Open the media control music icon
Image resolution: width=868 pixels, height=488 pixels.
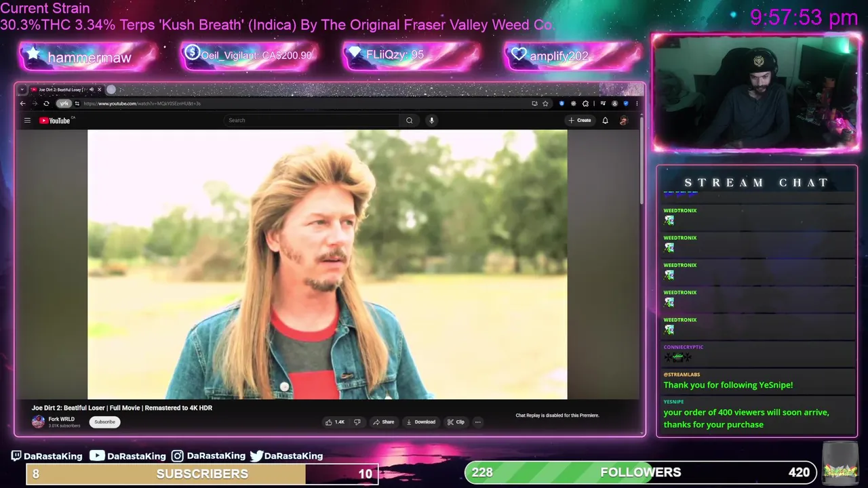603,103
